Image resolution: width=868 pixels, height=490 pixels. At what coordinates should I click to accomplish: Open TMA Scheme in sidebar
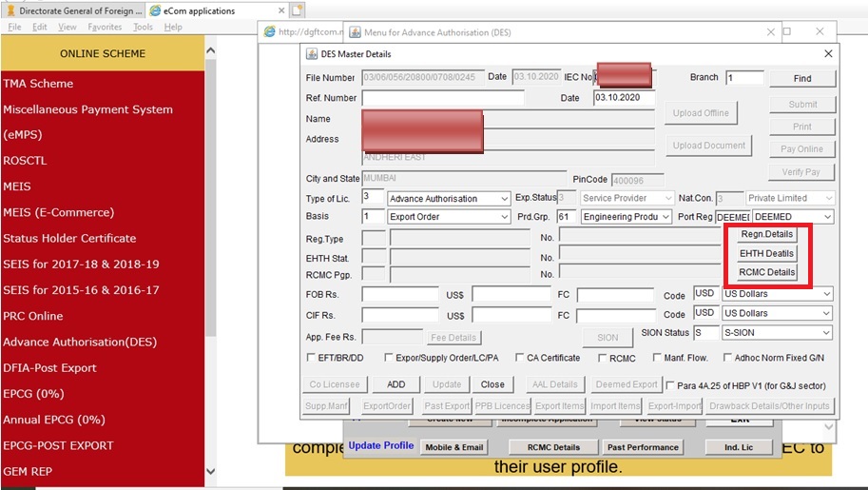pos(38,84)
